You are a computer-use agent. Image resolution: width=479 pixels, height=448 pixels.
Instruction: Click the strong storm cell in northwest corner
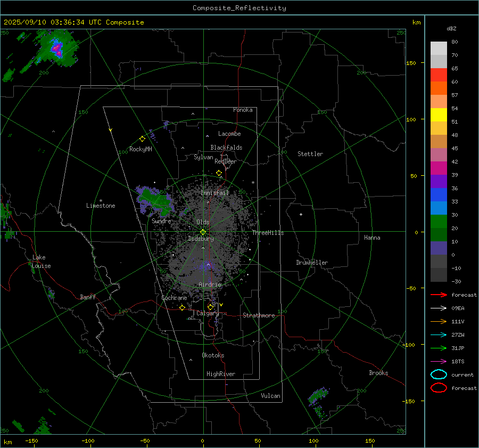click(x=57, y=49)
